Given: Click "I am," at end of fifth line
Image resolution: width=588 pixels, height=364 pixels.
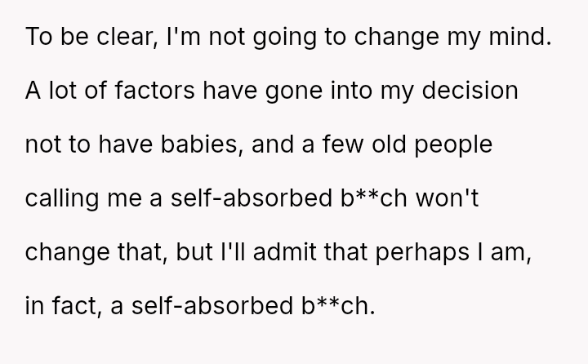Looking at the screenshot, I should tap(531, 249).
